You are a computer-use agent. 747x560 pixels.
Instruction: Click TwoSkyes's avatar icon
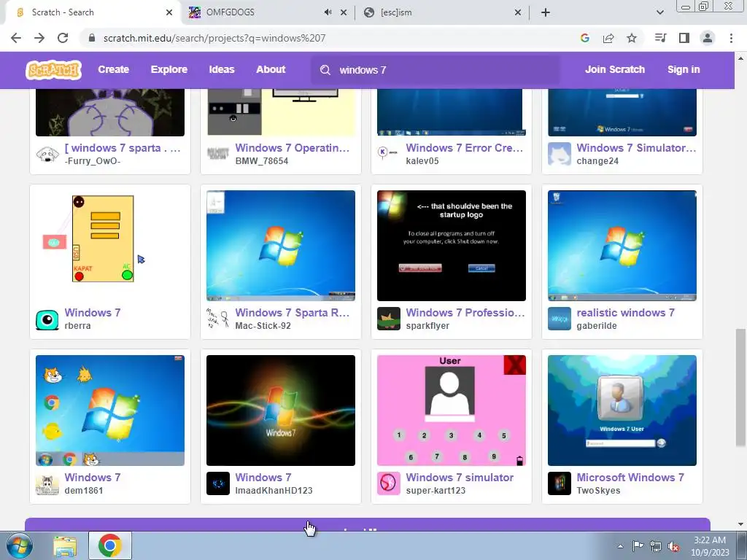coord(559,484)
